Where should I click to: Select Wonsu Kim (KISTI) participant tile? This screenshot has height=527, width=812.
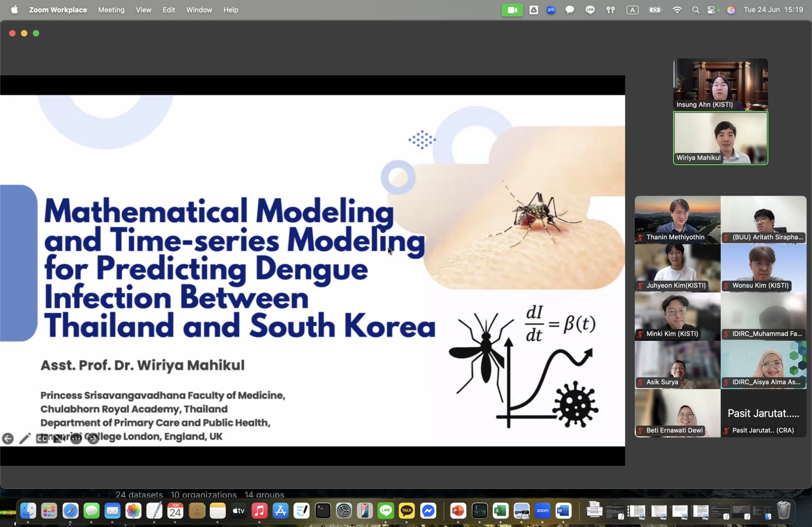764,268
